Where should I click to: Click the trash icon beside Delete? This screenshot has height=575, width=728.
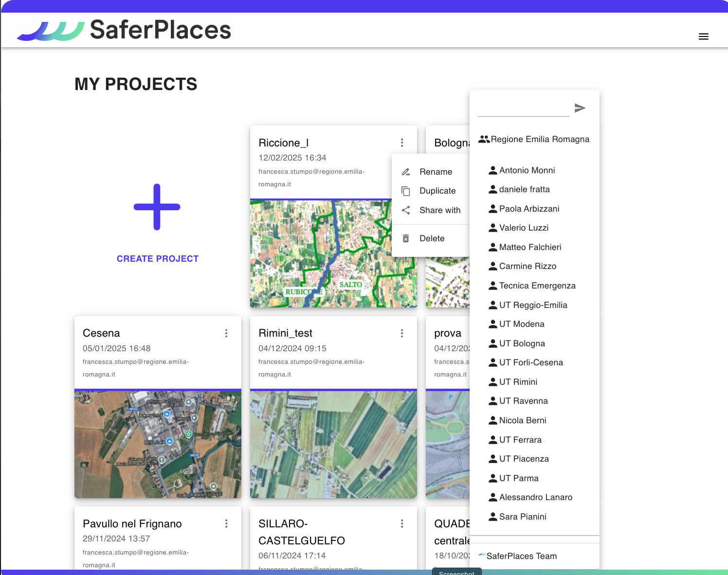tap(406, 238)
